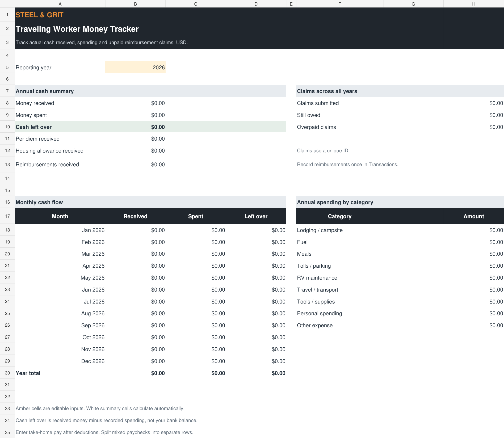
Task: Select the Reporting year input cell showing 2026
Action: point(135,67)
